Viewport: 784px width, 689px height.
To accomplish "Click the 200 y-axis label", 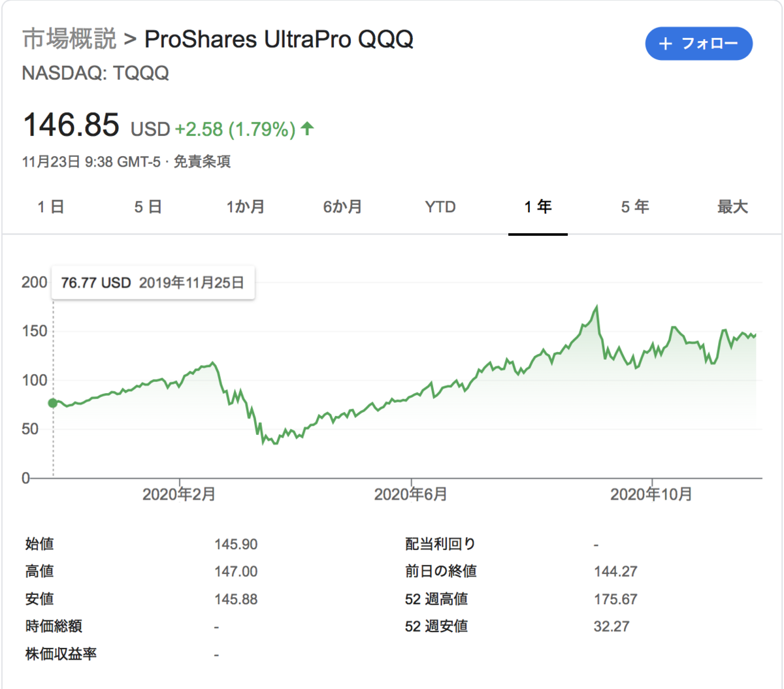I will [35, 282].
